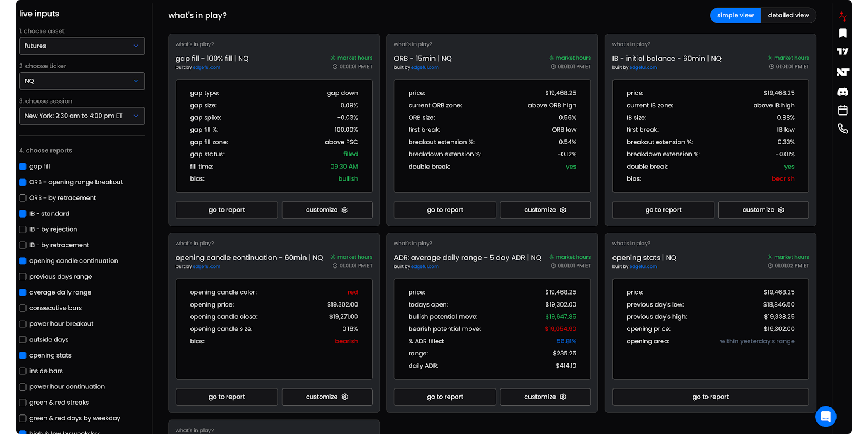
Task: Click clock icon on ADR card
Action: 553,266
